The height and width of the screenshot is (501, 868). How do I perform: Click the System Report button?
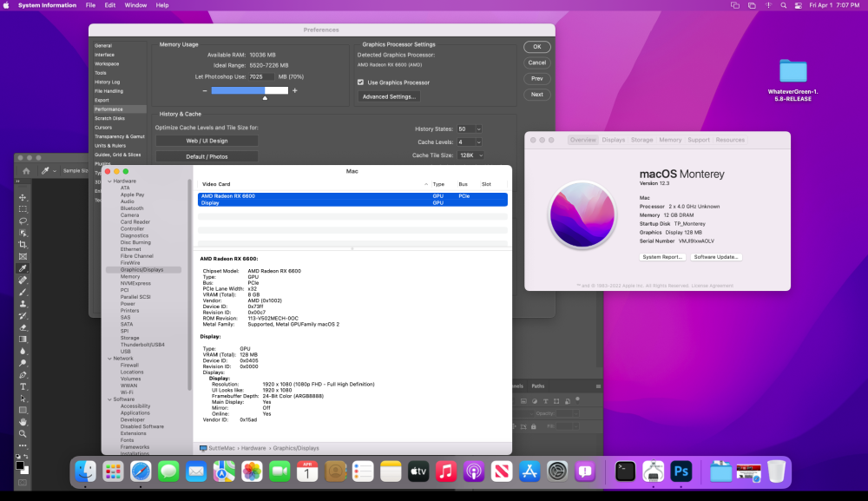coord(662,257)
